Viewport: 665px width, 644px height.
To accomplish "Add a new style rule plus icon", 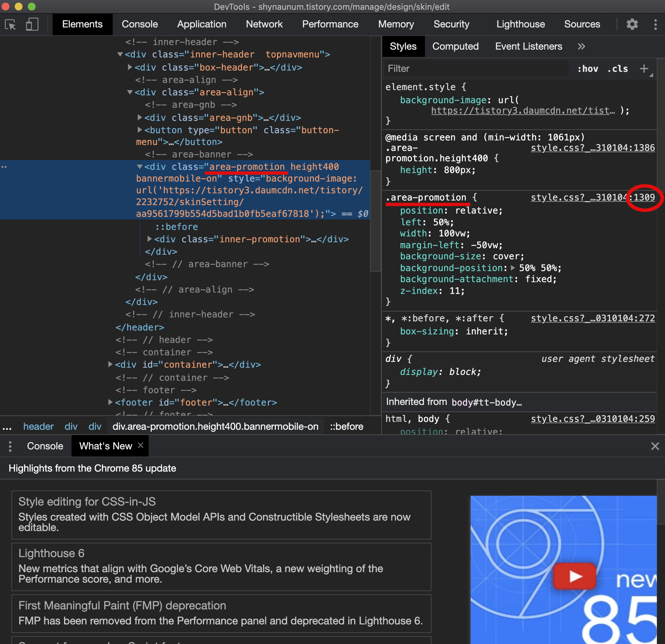I will pos(644,69).
